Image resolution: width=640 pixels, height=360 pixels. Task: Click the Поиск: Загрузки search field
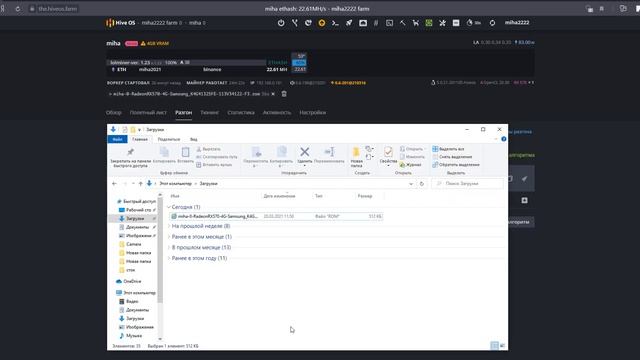467,184
